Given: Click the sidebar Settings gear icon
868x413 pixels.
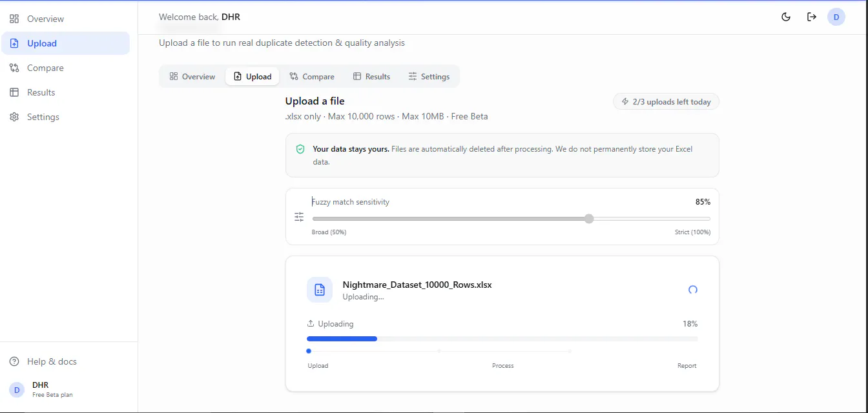Looking at the screenshot, I should click(x=14, y=117).
